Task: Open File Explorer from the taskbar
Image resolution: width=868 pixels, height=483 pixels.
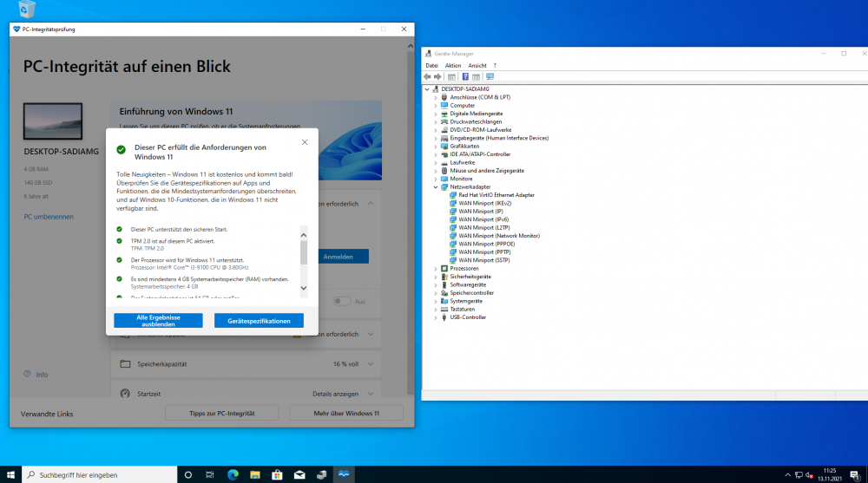Action: [x=255, y=474]
